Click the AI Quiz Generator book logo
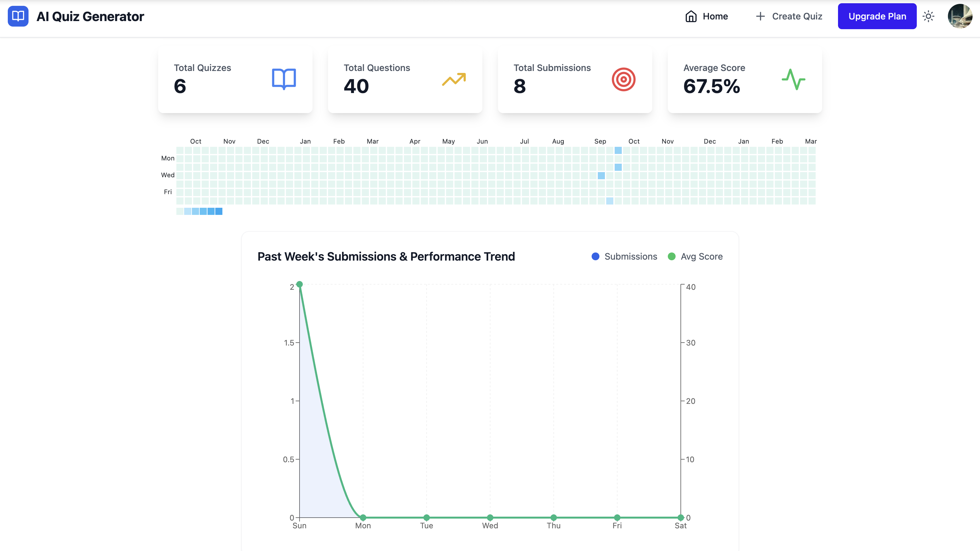 pos(18,16)
